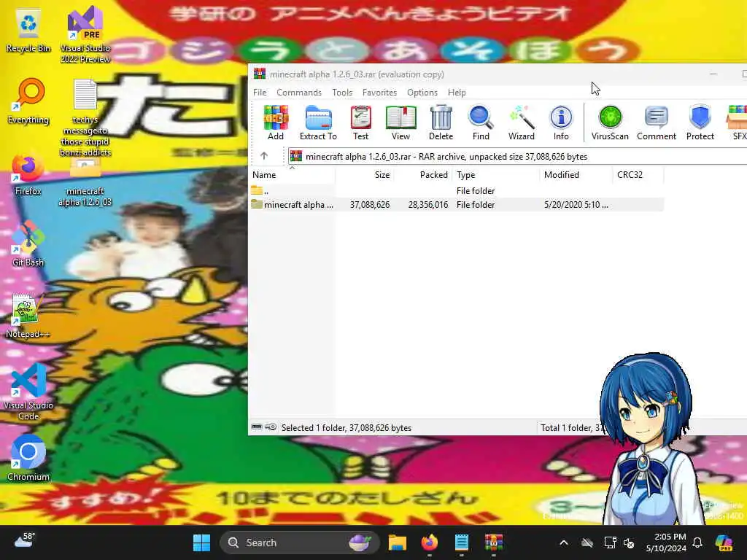Open the File menu

[x=260, y=93]
